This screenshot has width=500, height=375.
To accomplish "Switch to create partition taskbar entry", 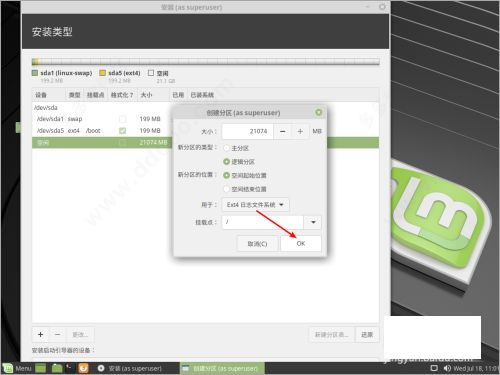I will pyautogui.click(x=222, y=368).
